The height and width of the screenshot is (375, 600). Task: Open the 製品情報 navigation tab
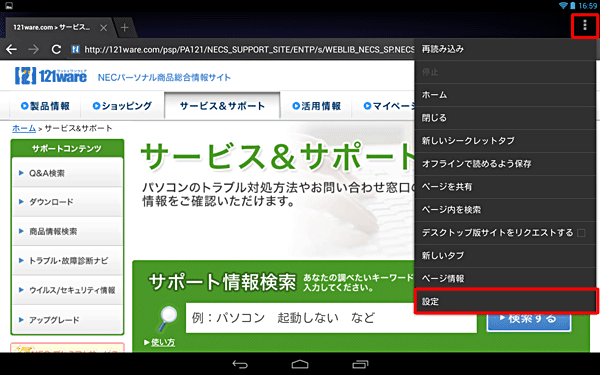[x=45, y=106]
